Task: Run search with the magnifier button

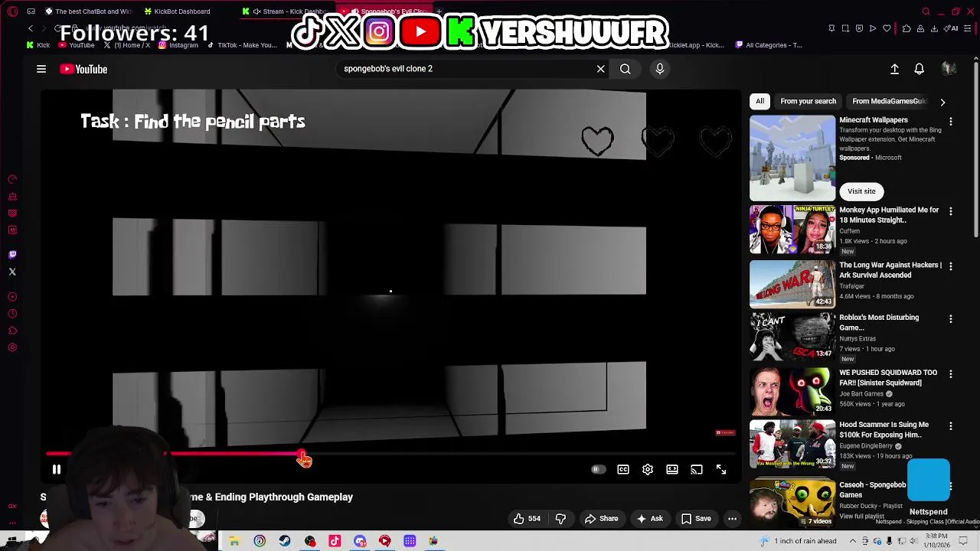Action: pyautogui.click(x=626, y=69)
